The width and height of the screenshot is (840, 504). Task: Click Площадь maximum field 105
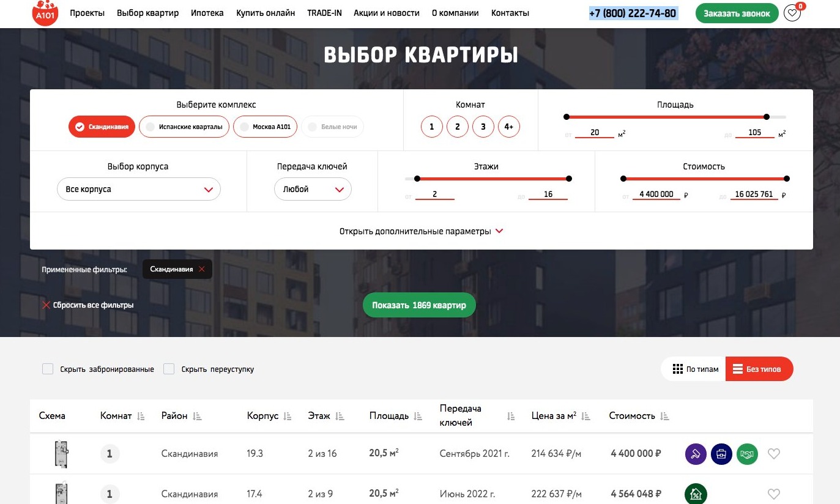pos(755,133)
